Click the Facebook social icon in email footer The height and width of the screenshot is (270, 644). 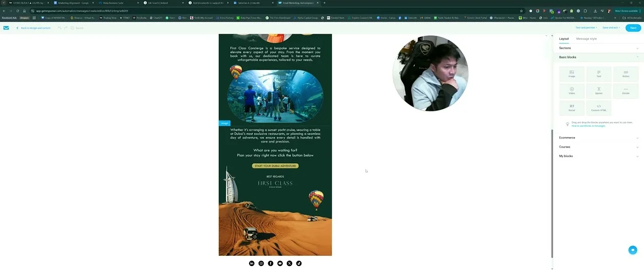click(271, 263)
